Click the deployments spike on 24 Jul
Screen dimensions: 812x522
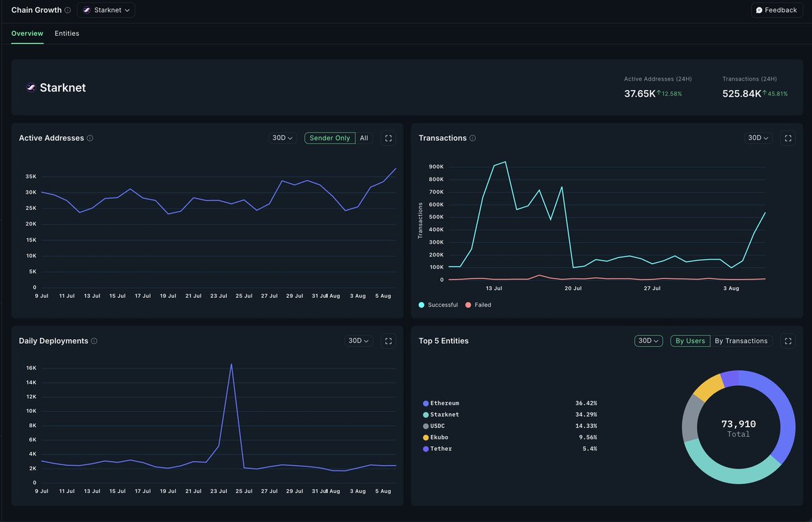(231, 366)
